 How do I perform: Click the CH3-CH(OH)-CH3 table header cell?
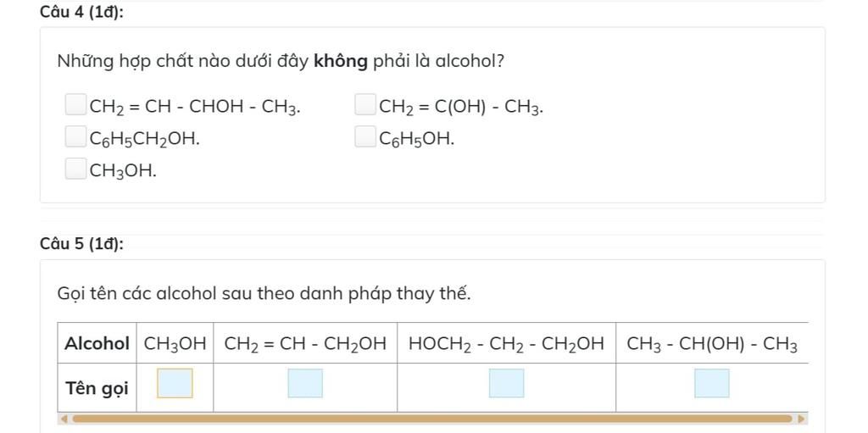pos(712,343)
